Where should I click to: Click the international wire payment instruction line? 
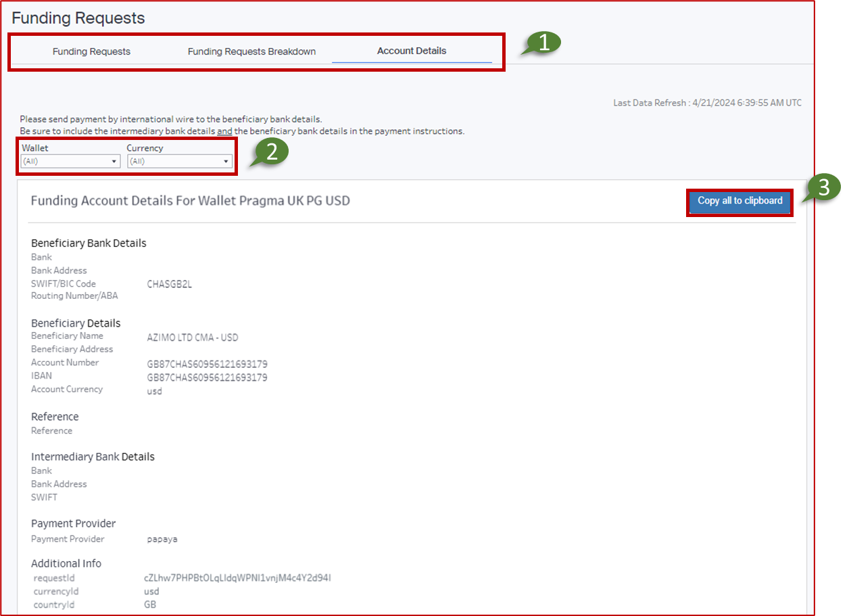[x=171, y=120]
